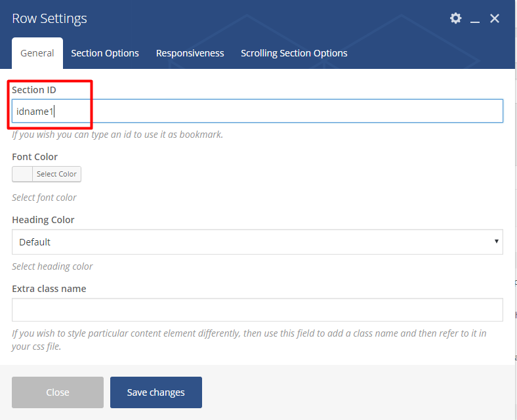Click the Save changes button
This screenshot has width=517, height=420.
[x=156, y=392]
